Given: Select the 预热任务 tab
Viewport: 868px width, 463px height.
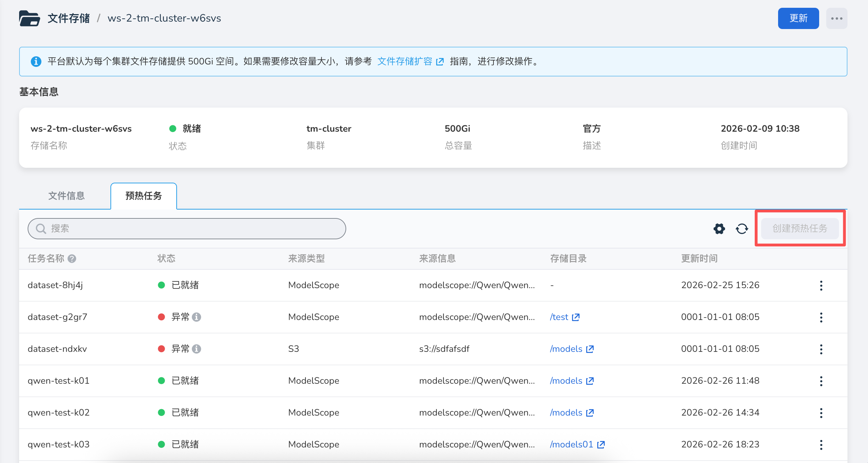Looking at the screenshot, I should (x=143, y=196).
